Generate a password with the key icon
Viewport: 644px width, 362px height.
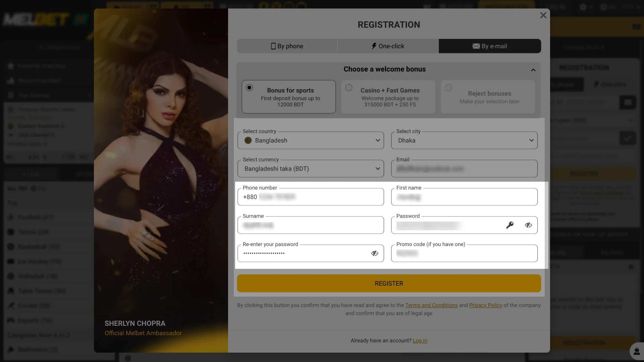coord(510,225)
